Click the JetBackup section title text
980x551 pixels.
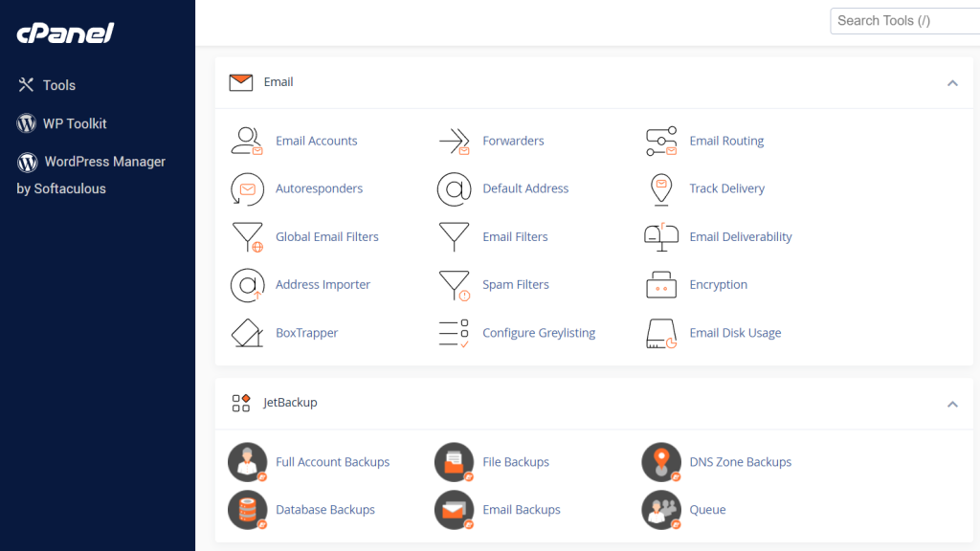point(290,403)
